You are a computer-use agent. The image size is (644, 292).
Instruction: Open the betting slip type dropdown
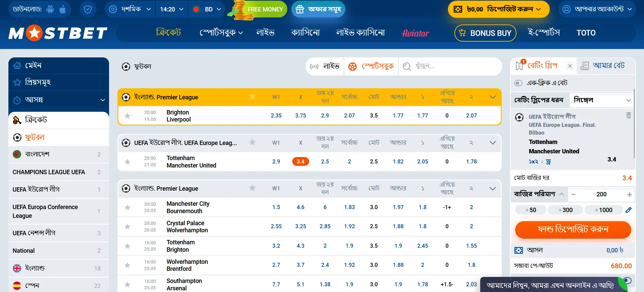pyautogui.click(x=602, y=100)
